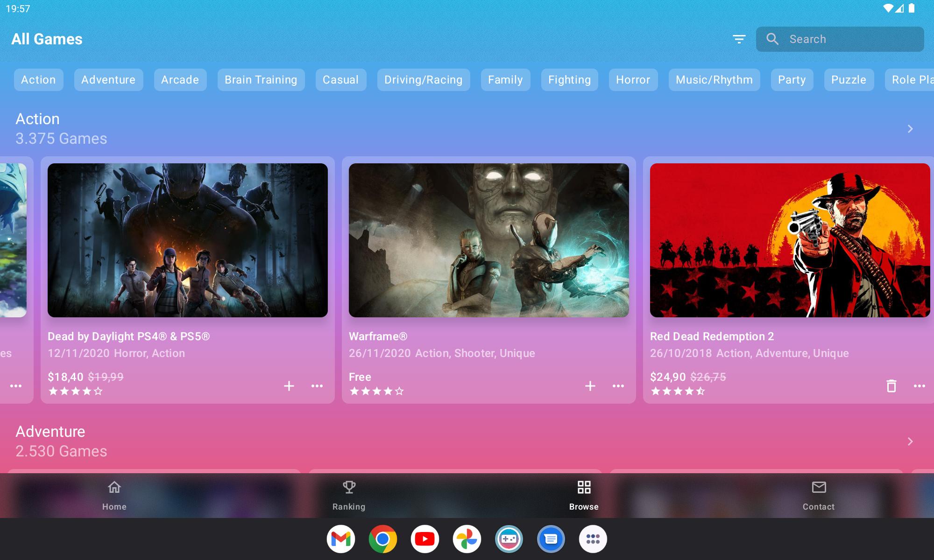Launch Chrome from the taskbar
Screen dimensions: 934x560
[x=383, y=539]
